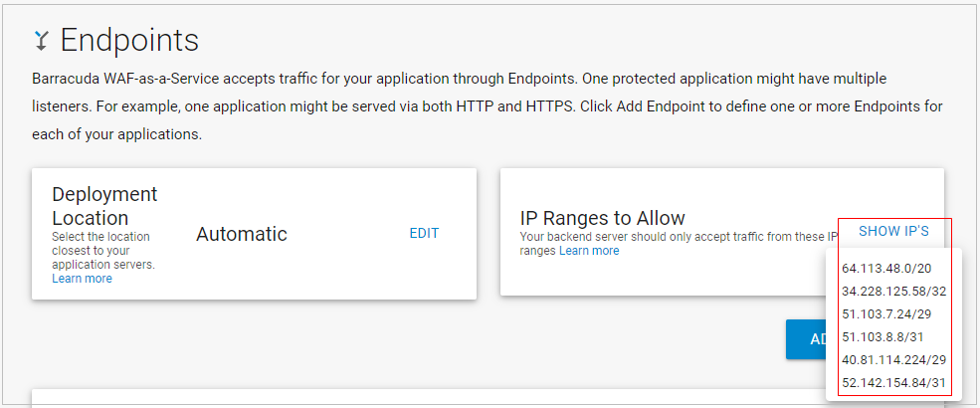Select IP range 51.103.7.24/29
The width and height of the screenshot is (980, 408).
click(x=886, y=314)
